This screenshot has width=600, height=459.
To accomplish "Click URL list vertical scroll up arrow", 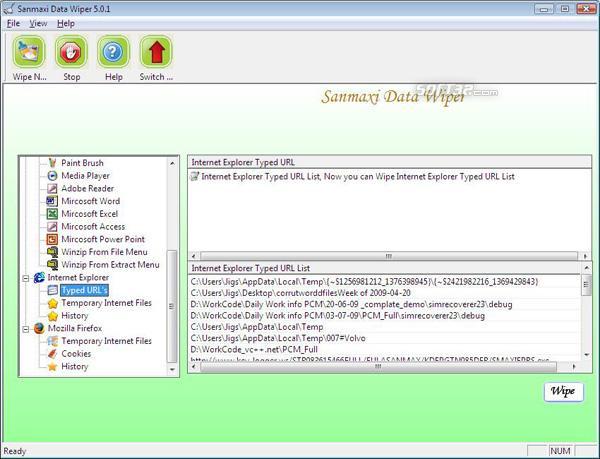I will point(586,267).
